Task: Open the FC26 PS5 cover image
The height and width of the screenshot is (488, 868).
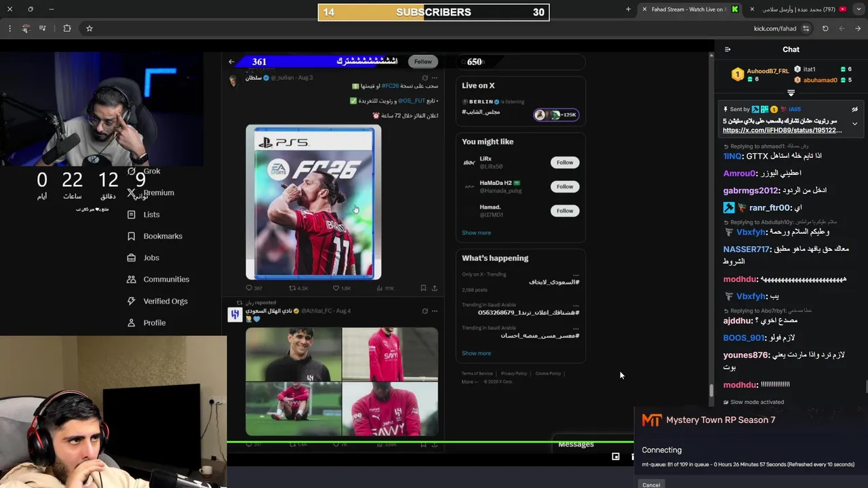Action: pos(313,202)
